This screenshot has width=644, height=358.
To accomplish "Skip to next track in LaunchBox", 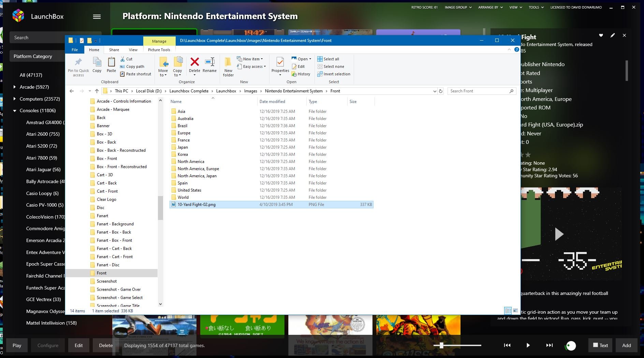I will pos(549,345).
